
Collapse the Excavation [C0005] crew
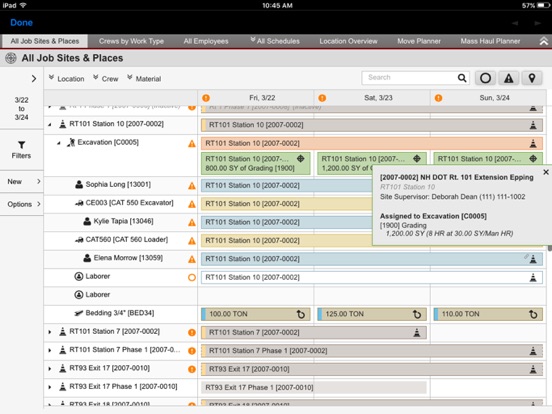59,143
